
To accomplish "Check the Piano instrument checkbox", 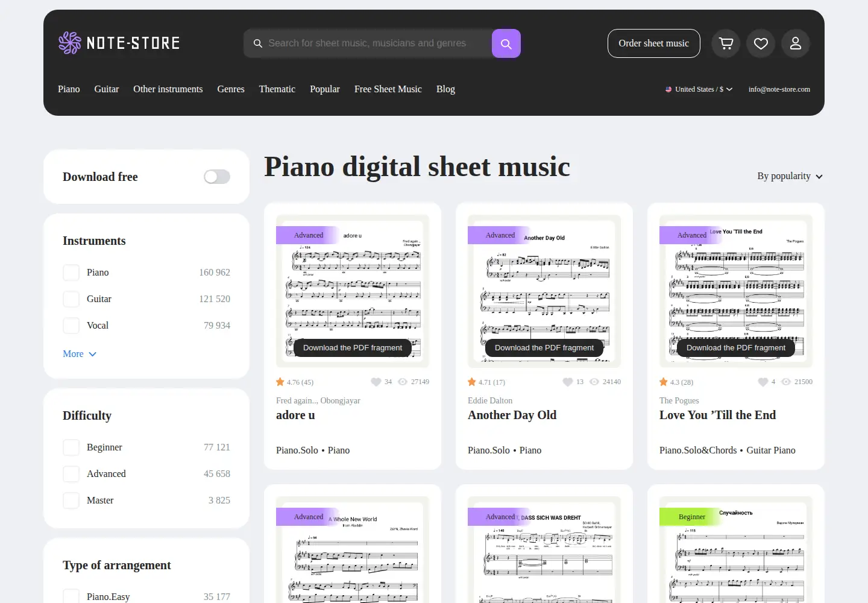I will pyautogui.click(x=71, y=273).
